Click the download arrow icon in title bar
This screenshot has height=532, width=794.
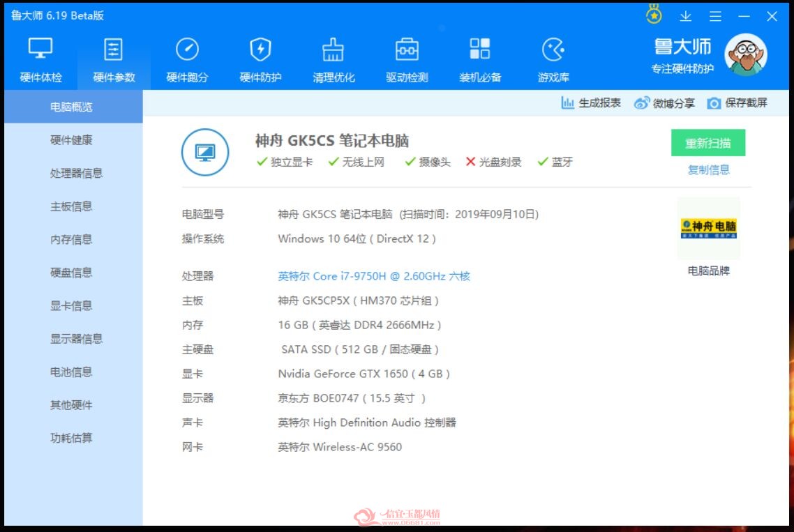686,16
